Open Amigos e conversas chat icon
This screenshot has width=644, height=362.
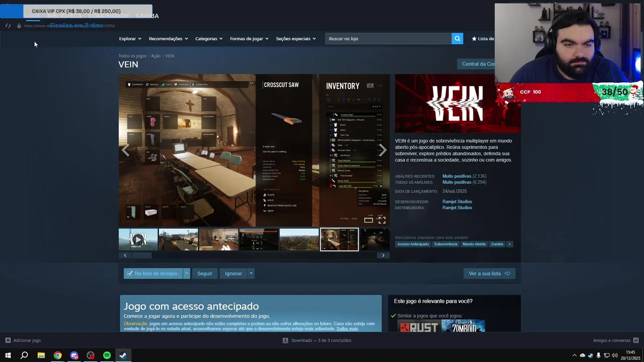(636, 340)
